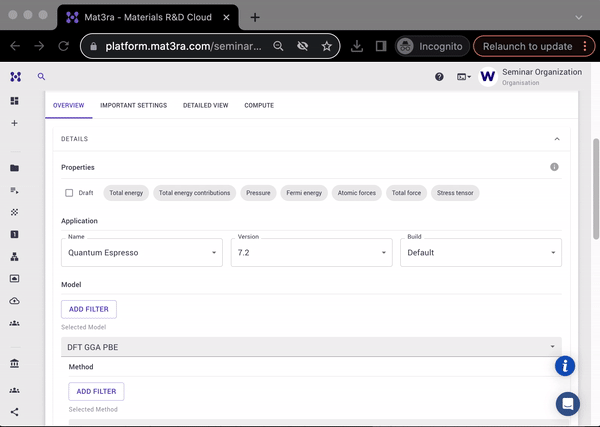Click the page vertical scrollbar
The height and width of the screenshot is (427, 600).
point(596,189)
